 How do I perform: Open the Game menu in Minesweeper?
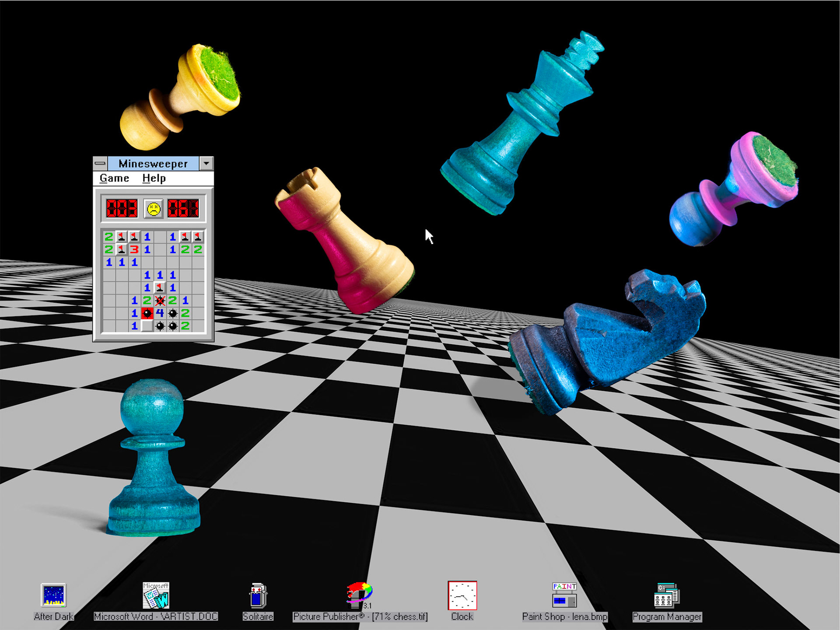[114, 178]
